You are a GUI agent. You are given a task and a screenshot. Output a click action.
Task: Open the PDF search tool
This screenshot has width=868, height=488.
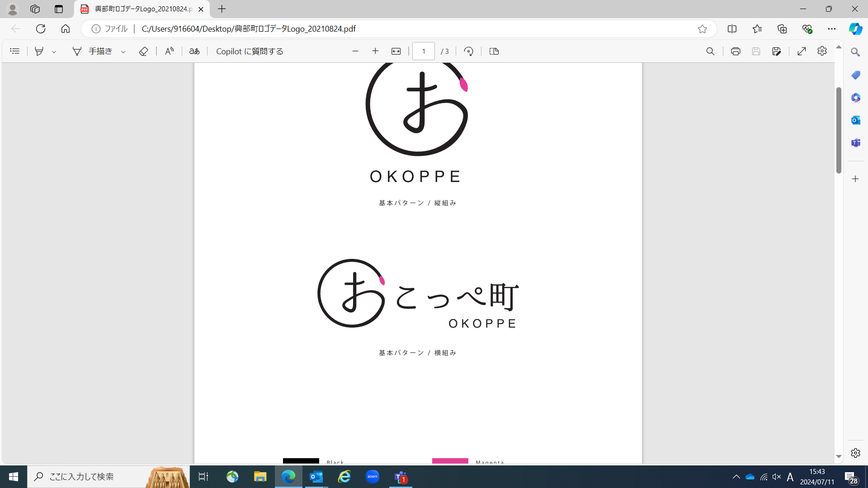click(x=710, y=51)
